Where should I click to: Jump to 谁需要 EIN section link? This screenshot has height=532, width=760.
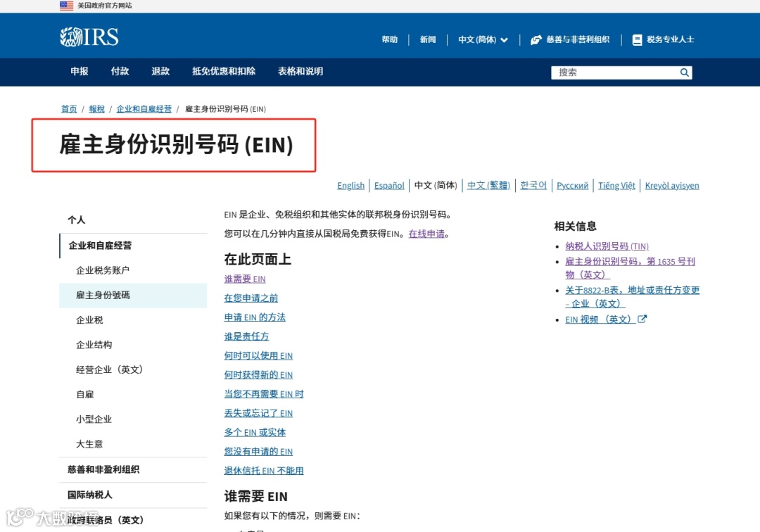pos(245,279)
